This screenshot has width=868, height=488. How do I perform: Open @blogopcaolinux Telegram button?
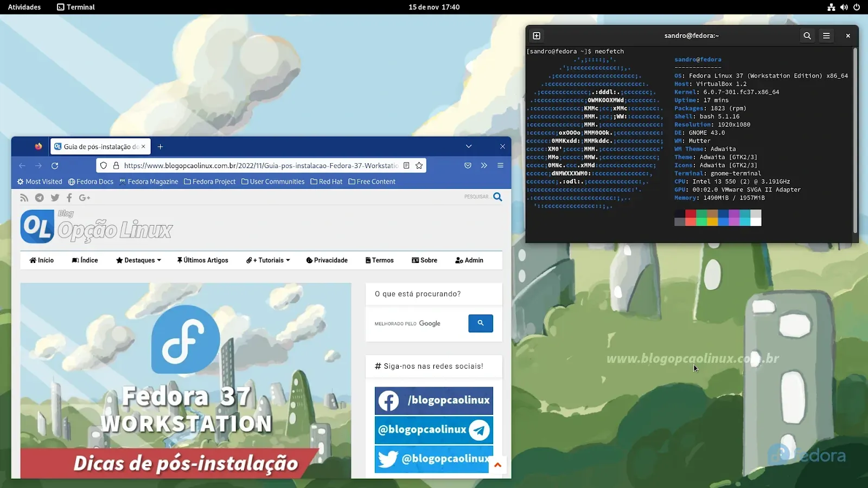pos(434,430)
